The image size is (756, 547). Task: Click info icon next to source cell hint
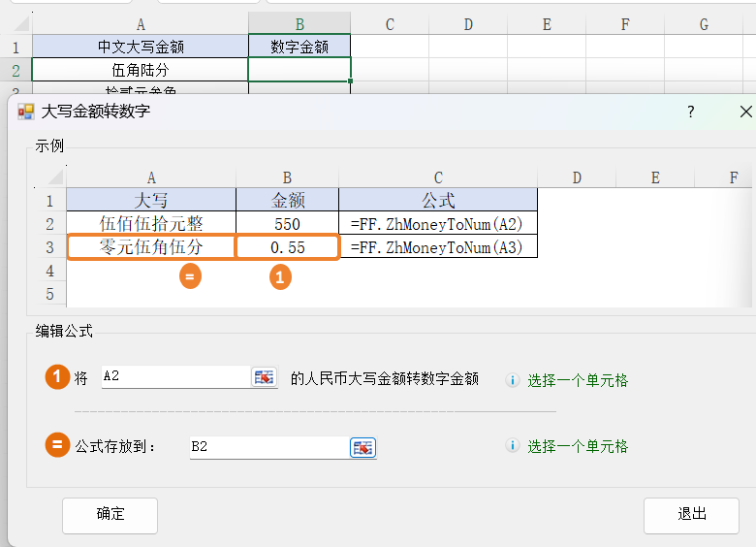tap(513, 380)
